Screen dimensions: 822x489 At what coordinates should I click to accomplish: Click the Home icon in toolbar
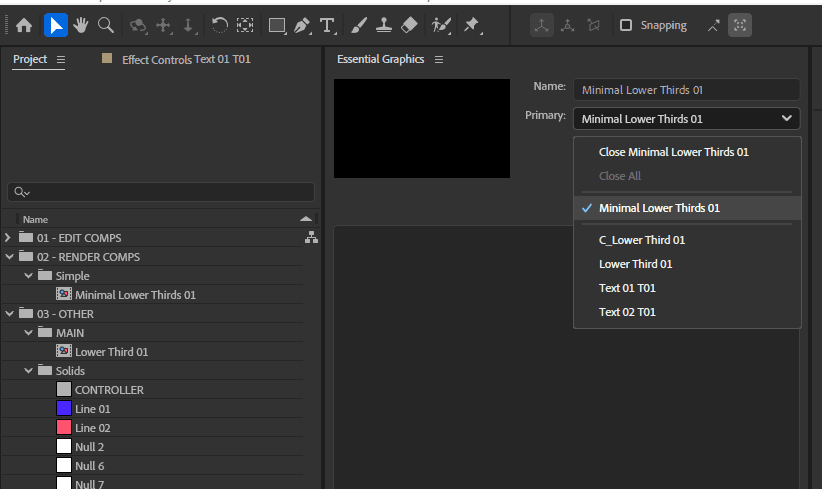click(x=24, y=25)
